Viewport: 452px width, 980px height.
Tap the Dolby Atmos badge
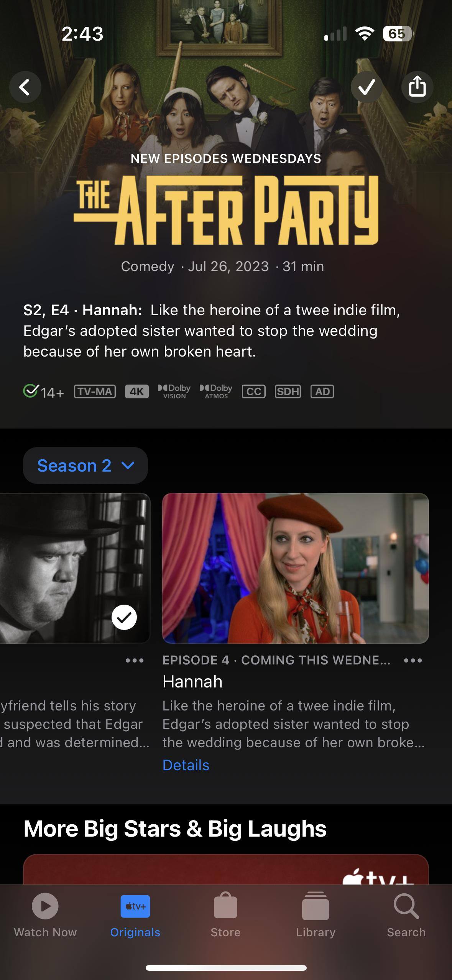(x=216, y=391)
